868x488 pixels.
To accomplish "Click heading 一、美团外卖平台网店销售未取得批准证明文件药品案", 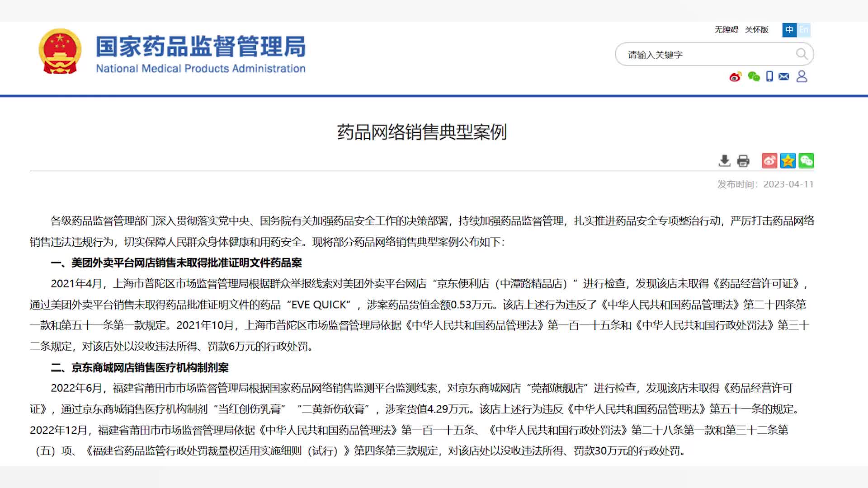I will pos(176,263).
